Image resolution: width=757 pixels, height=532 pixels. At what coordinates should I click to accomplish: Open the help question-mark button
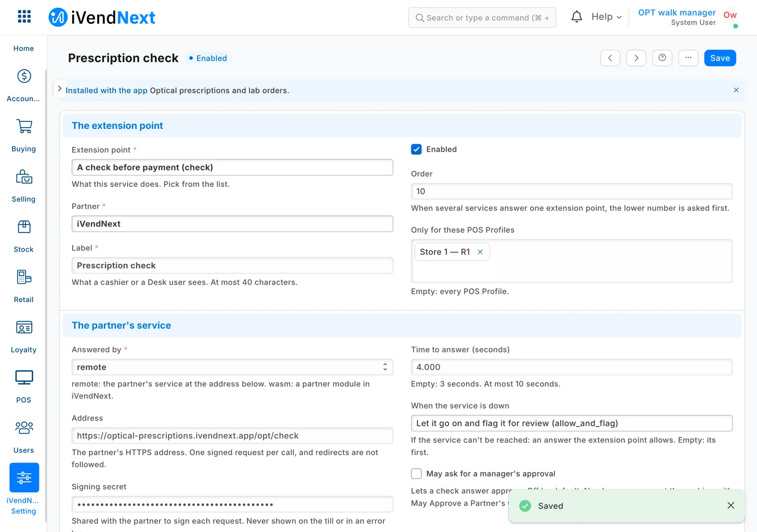(662, 58)
